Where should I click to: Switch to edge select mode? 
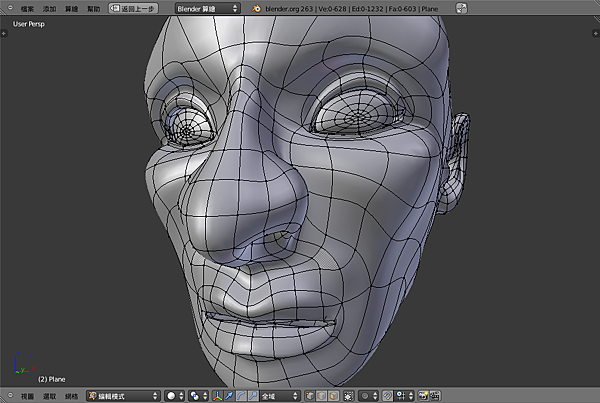[x=321, y=395]
